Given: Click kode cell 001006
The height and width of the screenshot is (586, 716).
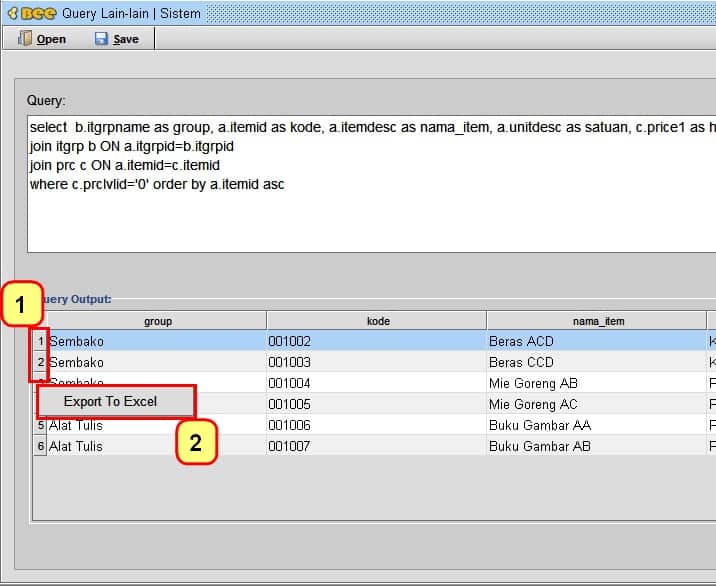Looking at the screenshot, I should (x=377, y=425).
